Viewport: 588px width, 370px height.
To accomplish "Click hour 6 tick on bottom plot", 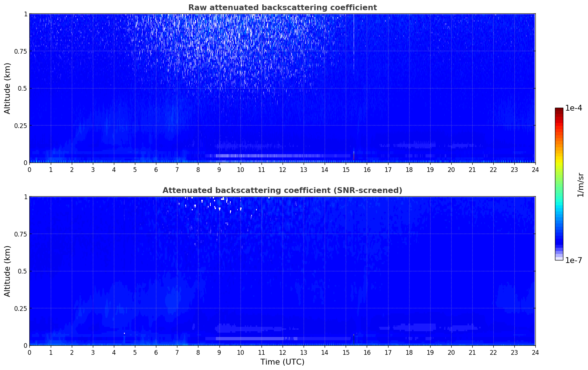I will click(156, 352).
